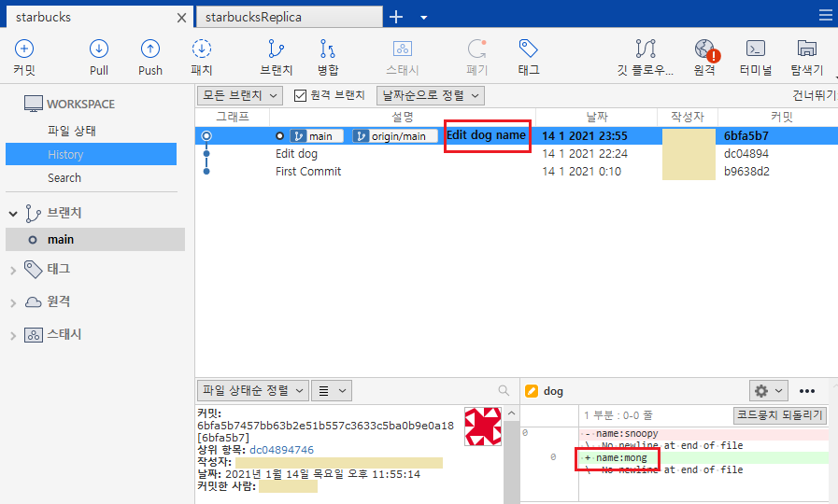838x504 pixels.
Task: Open parent commit link dc04894746
Action: (281, 450)
